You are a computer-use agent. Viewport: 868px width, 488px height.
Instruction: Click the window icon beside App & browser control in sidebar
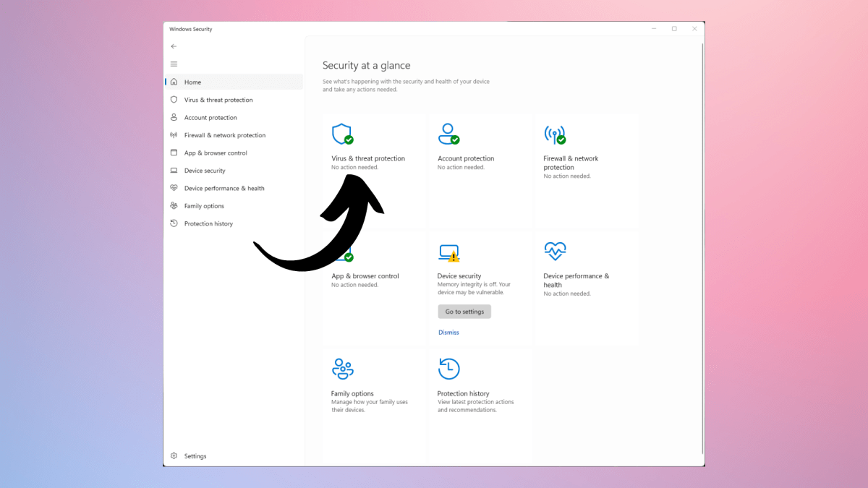coord(174,153)
